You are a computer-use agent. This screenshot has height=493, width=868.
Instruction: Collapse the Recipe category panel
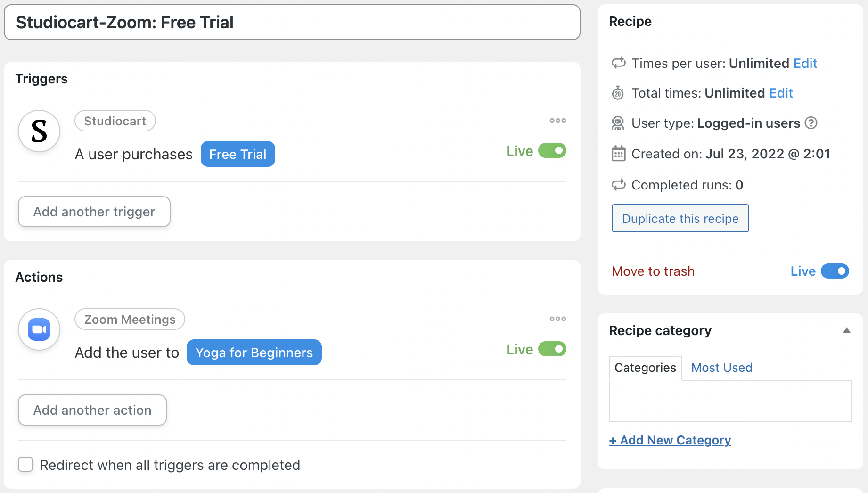(847, 330)
